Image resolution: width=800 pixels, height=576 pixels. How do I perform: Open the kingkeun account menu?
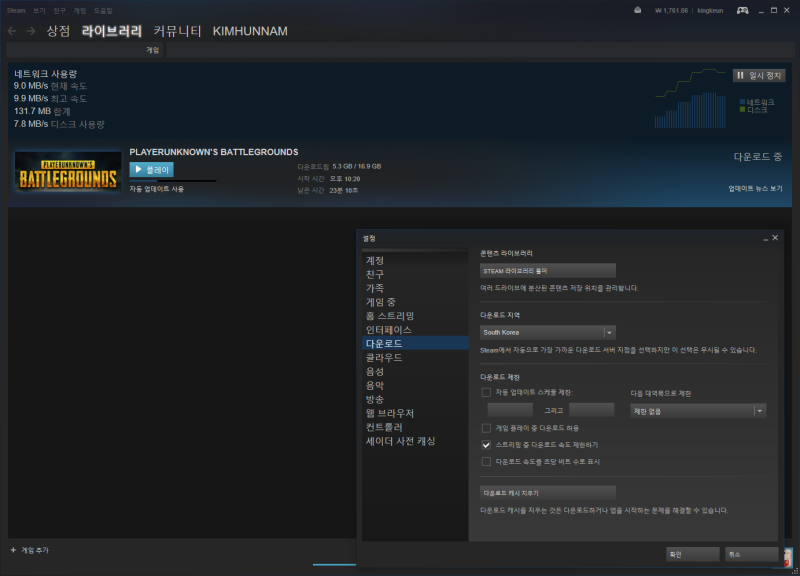coord(710,11)
